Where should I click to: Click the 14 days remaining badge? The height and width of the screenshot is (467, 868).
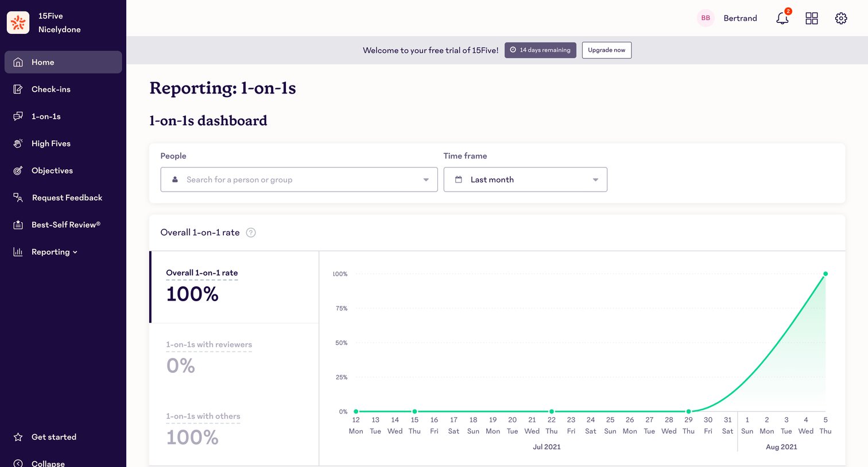coord(540,50)
